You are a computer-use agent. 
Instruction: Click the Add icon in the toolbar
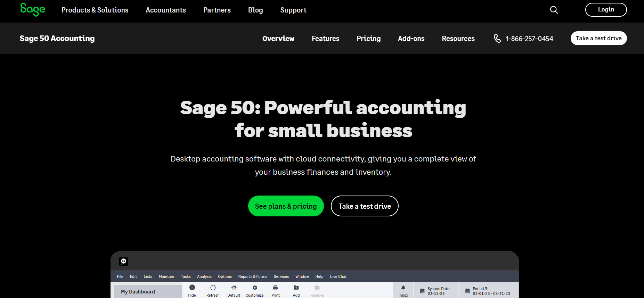coord(296,288)
